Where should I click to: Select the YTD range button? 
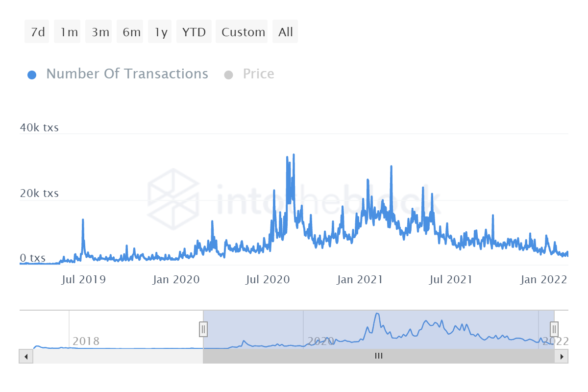tap(194, 32)
